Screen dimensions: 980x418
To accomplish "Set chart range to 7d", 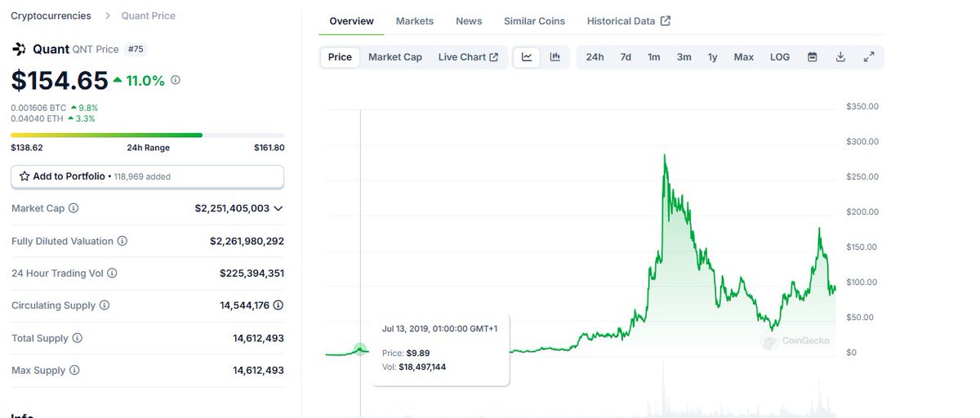I will coord(626,57).
